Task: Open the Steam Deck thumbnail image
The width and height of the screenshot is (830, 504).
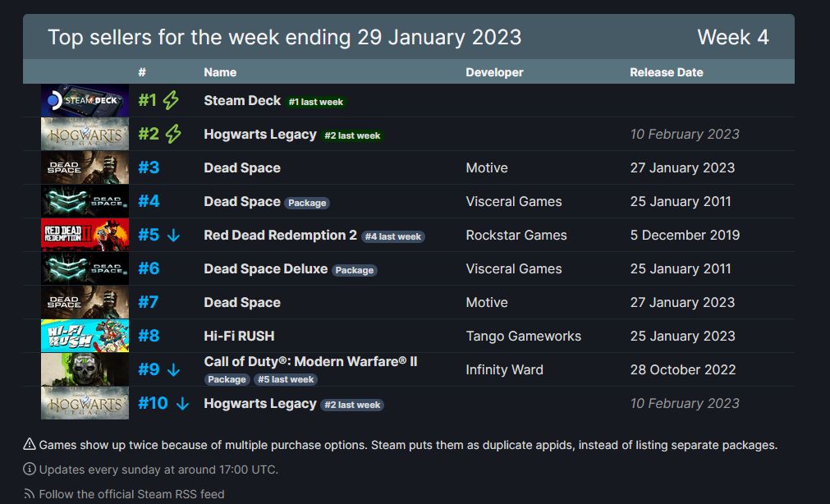Action: click(85, 101)
